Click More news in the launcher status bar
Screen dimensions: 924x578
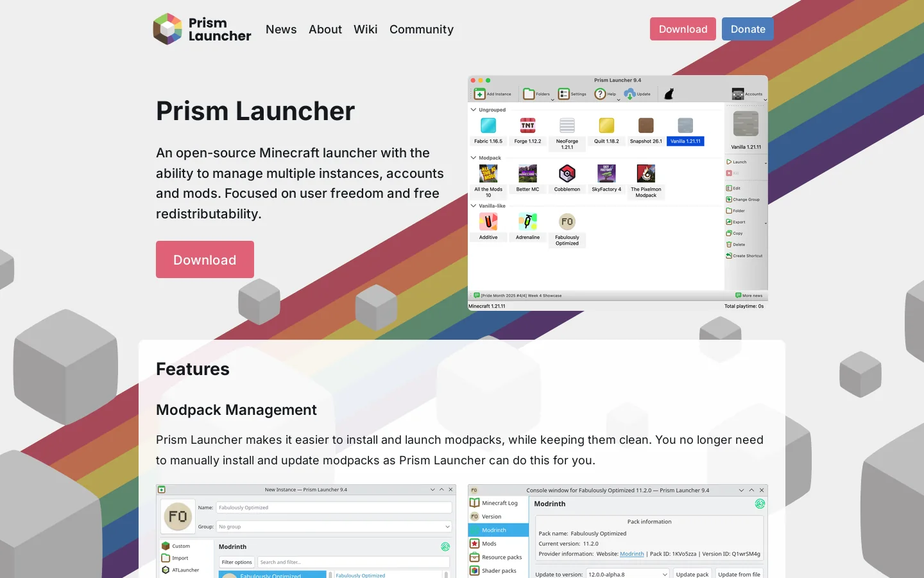click(x=749, y=295)
